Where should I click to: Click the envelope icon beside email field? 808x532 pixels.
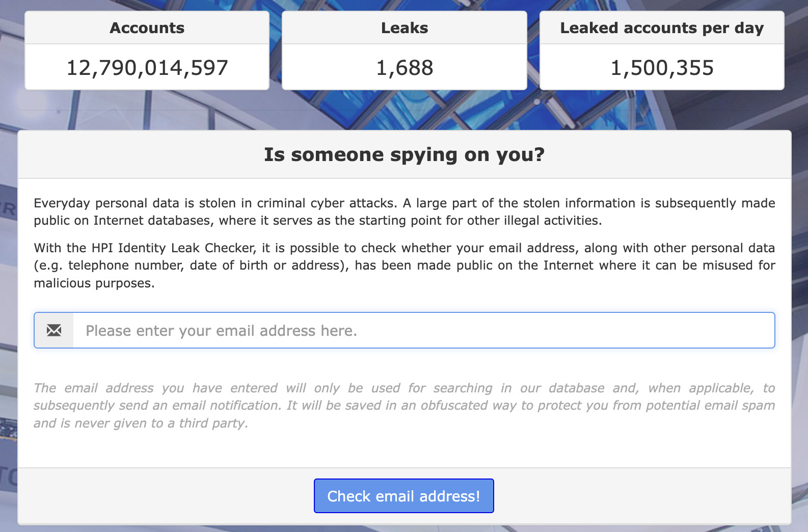click(54, 330)
